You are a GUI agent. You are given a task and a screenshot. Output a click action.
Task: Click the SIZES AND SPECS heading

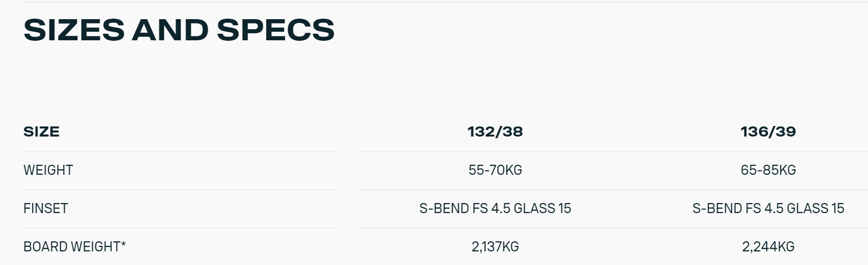tap(179, 30)
